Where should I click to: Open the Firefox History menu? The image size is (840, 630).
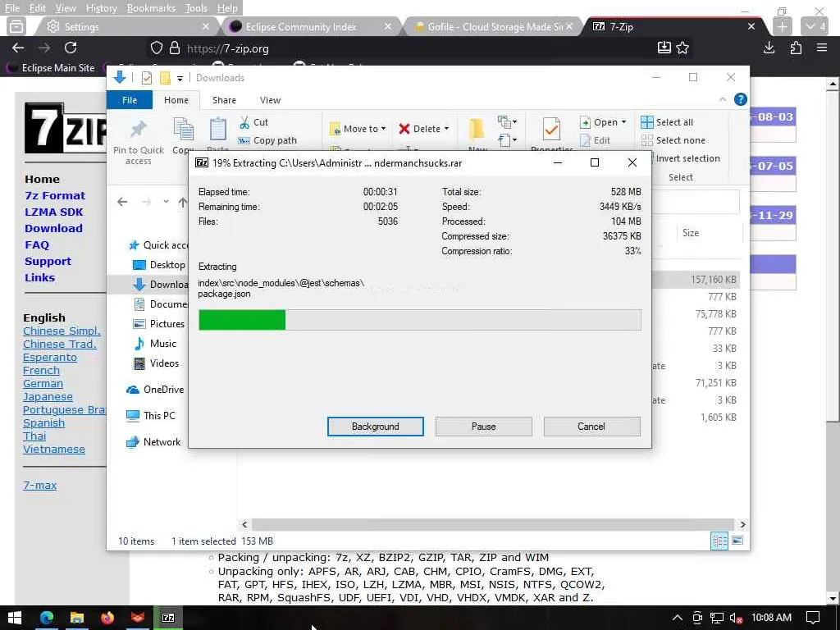[x=101, y=8]
